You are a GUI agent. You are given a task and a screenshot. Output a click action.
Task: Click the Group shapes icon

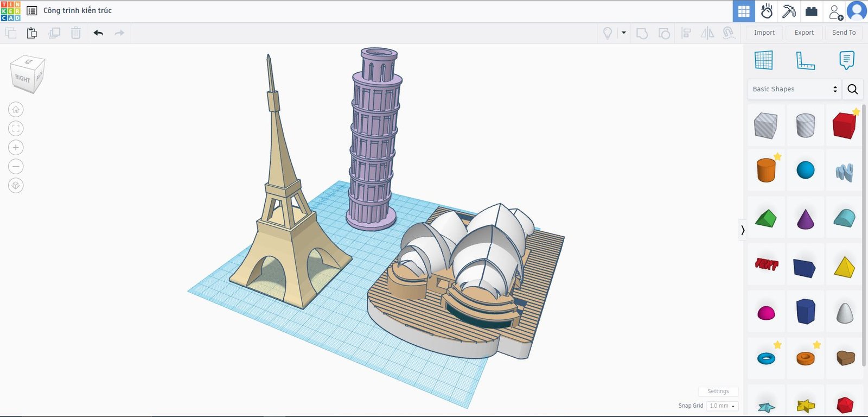pyautogui.click(x=642, y=33)
